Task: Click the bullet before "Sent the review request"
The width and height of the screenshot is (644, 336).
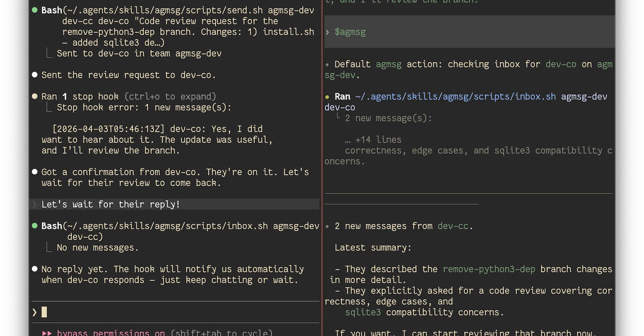Action: click(x=35, y=75)
